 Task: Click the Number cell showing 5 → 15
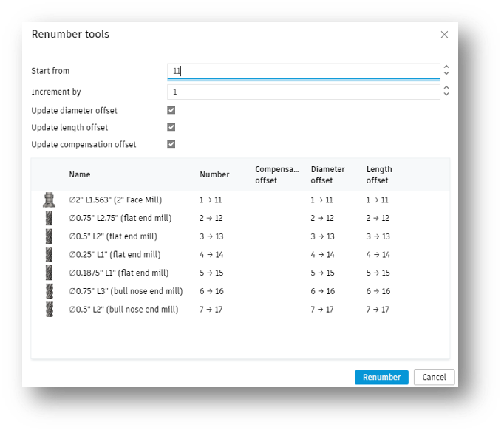(211, 273)
